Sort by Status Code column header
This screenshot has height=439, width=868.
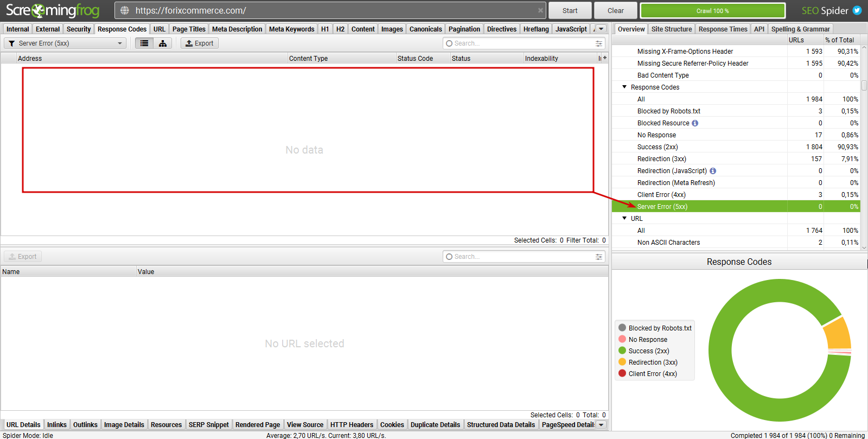[423, 58]
